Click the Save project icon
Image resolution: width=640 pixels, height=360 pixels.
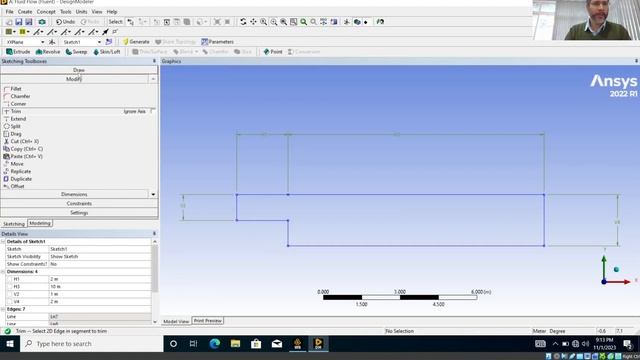[x=19, y=22]
